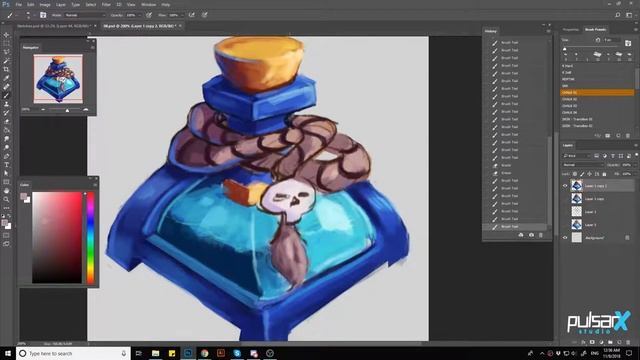Toggle lock position of layer
Screen dimensions: 640x360
589,174
